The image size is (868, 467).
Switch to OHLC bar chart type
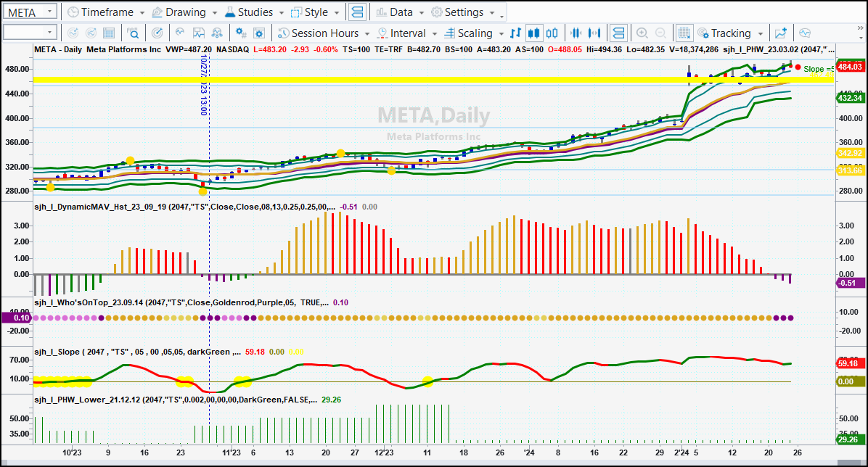point(515,33)
